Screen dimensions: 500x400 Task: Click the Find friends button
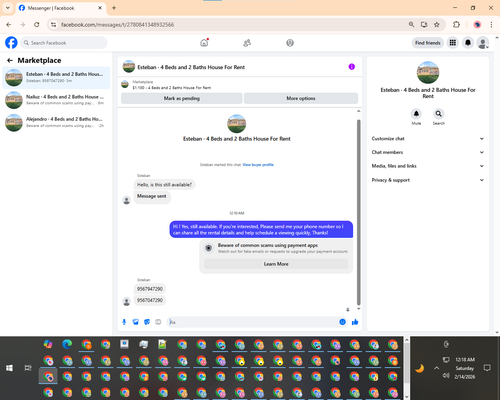[x=428, y=43]
